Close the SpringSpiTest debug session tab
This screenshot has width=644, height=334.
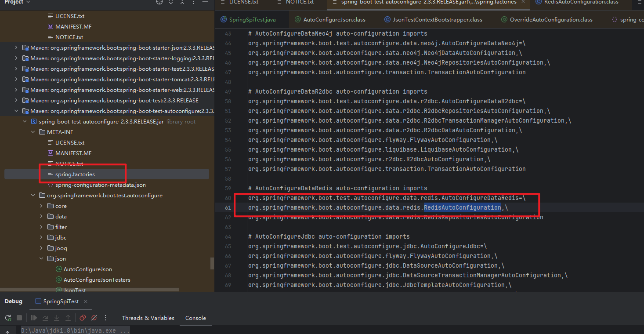click(x=86, y=301)
